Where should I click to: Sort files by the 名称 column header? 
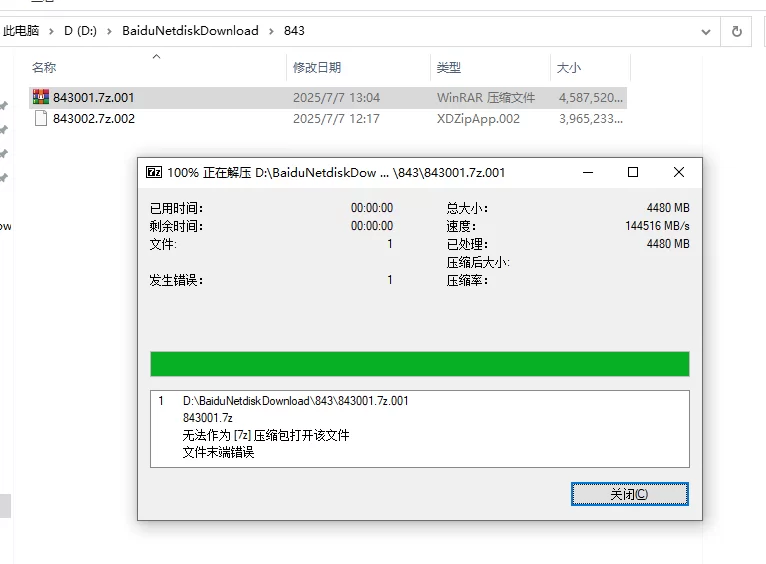[44, 67]
